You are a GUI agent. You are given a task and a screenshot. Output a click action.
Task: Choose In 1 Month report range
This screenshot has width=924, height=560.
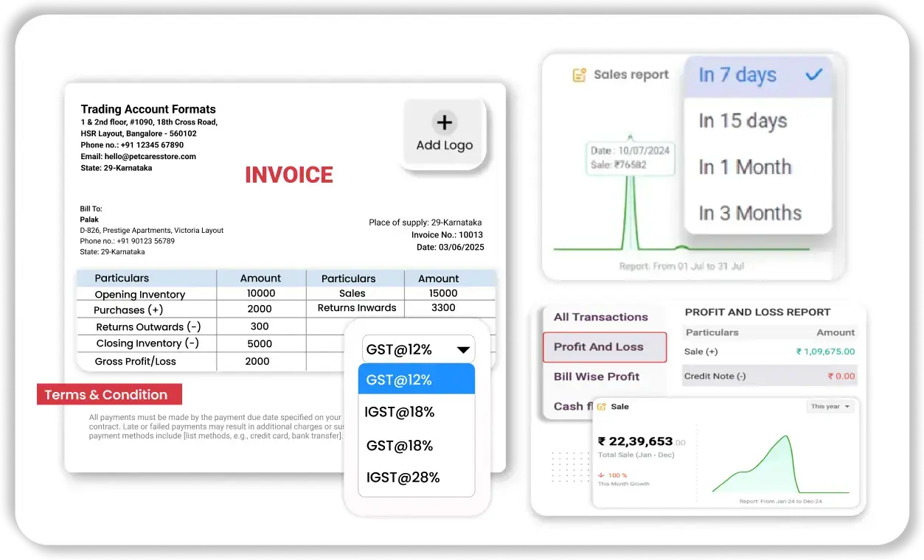coord(745,167)
